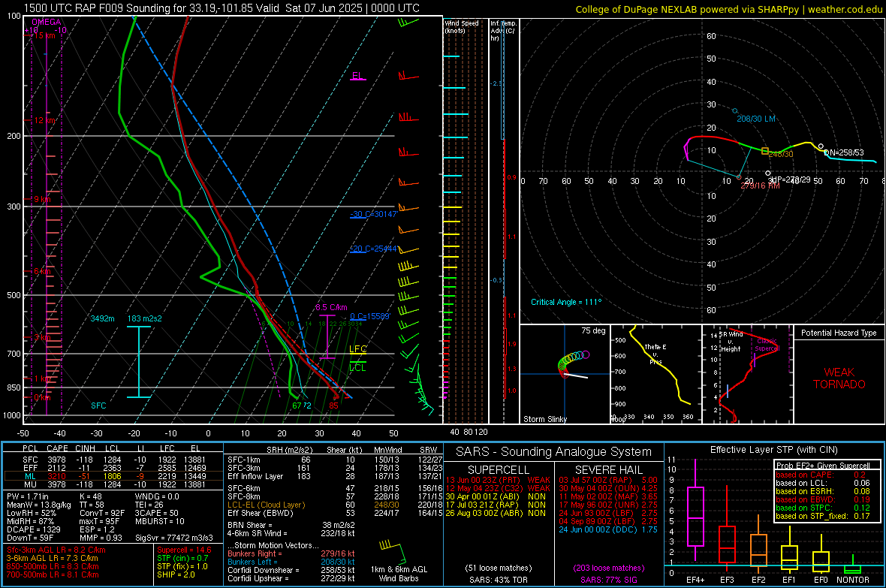The width and height of the screenshot is (886, 588).
Task: Click the -20 C=25444 height label
Action: tap(373, 249)
